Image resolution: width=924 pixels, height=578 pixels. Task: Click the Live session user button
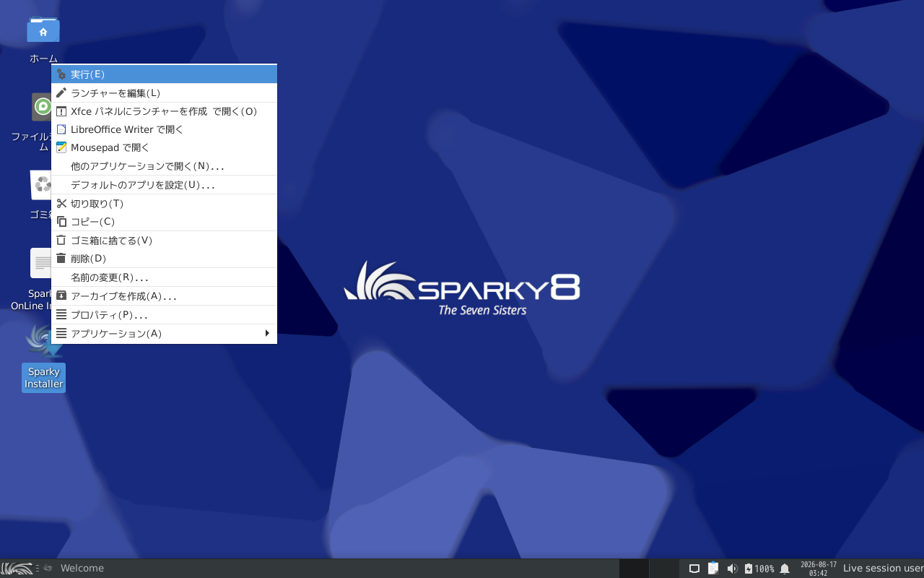[883, 569]
